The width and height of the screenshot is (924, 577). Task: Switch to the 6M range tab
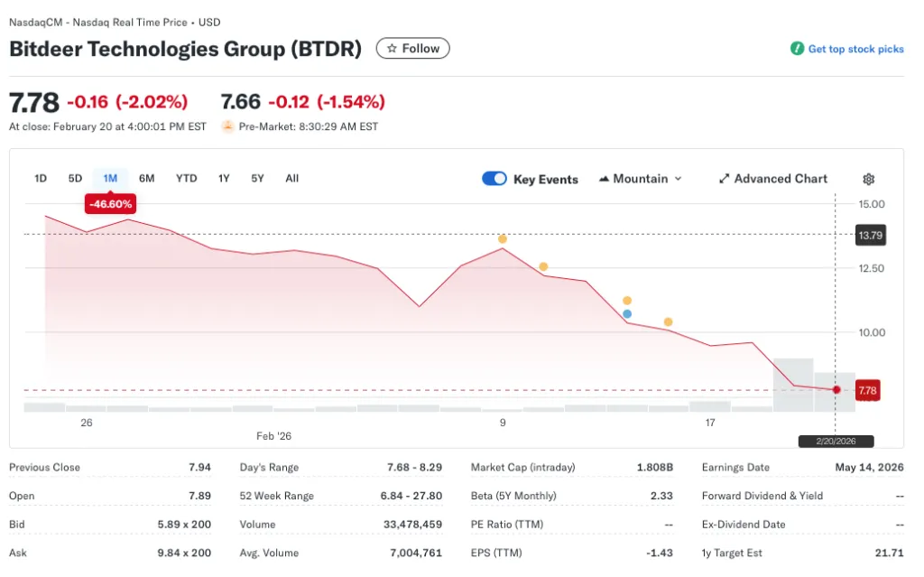click(147, 179)
